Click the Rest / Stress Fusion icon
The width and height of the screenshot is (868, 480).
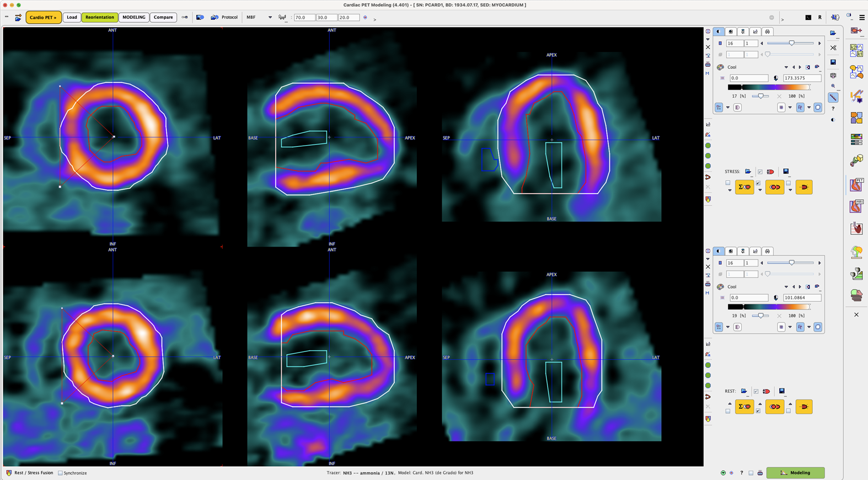pos(9,473)
